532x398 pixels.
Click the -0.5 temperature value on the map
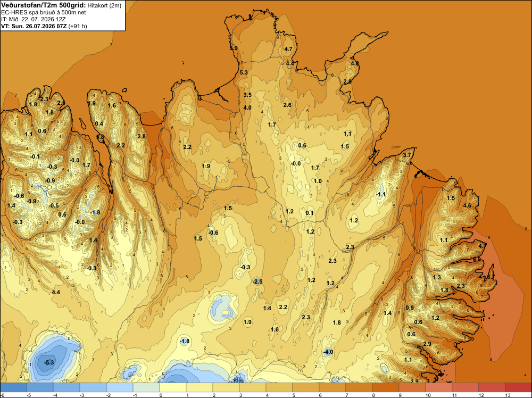click(x=54, y=205)
